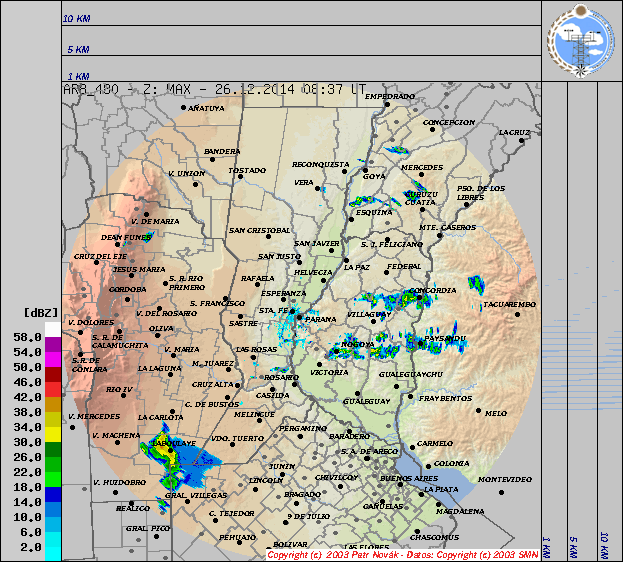Click the LACRUZ city label
Screen dimensions: 623x562
(515, 132)
